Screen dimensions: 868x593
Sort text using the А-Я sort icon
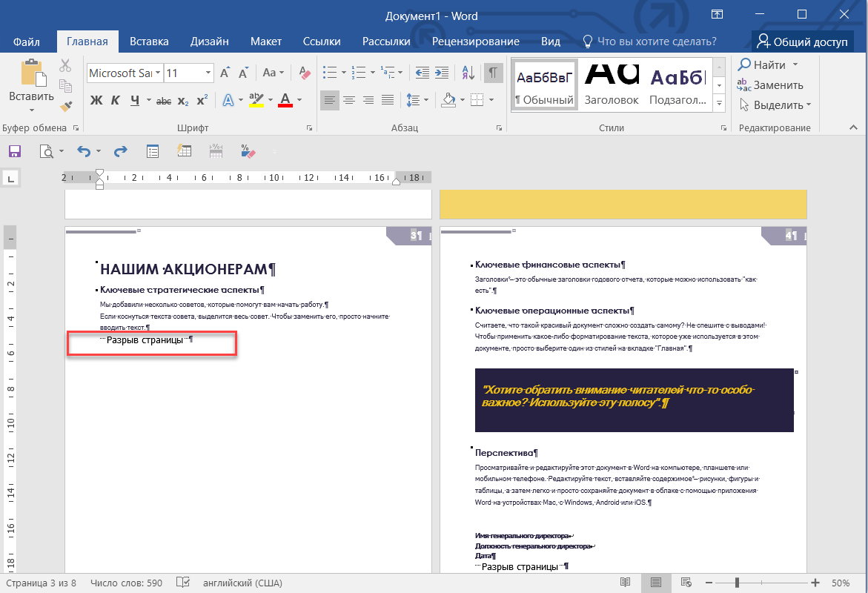coord(468,73)
